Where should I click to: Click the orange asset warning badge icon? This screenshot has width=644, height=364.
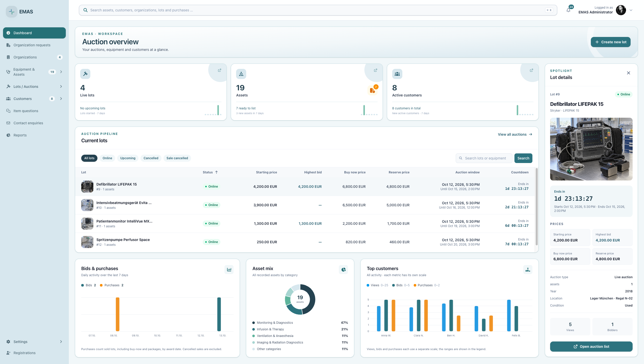click(372, 90)
